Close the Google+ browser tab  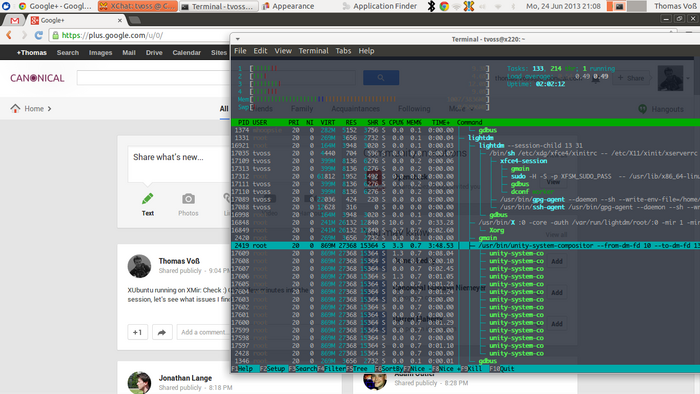click(x=120, y=21)
